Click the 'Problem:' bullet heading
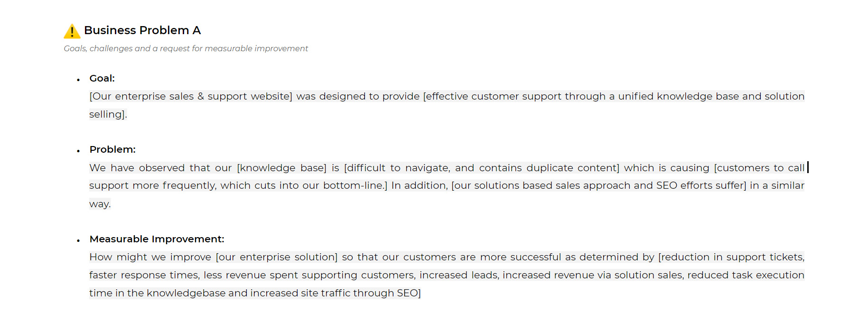 (x=112, y=149)
